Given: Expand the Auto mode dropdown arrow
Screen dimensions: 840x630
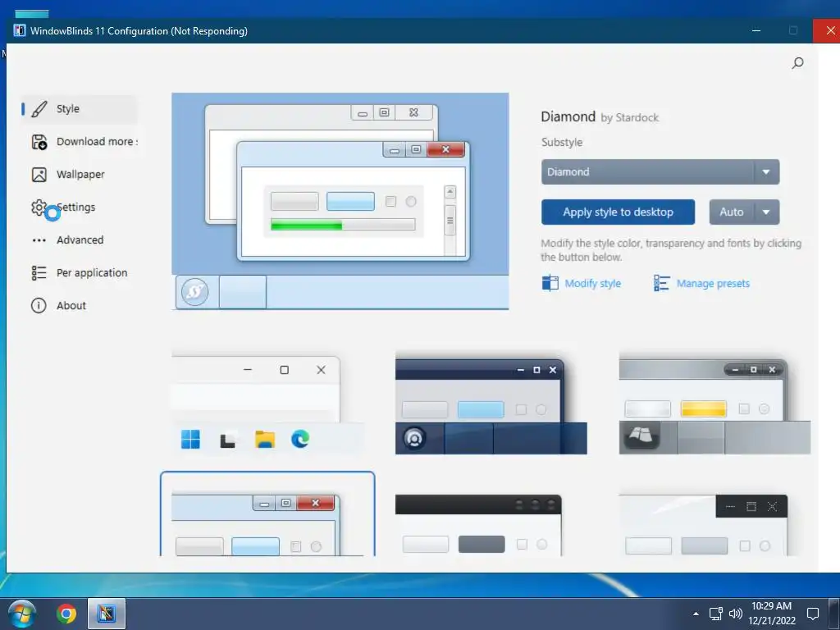Looking at the screenshot, I should click(766, 212).
